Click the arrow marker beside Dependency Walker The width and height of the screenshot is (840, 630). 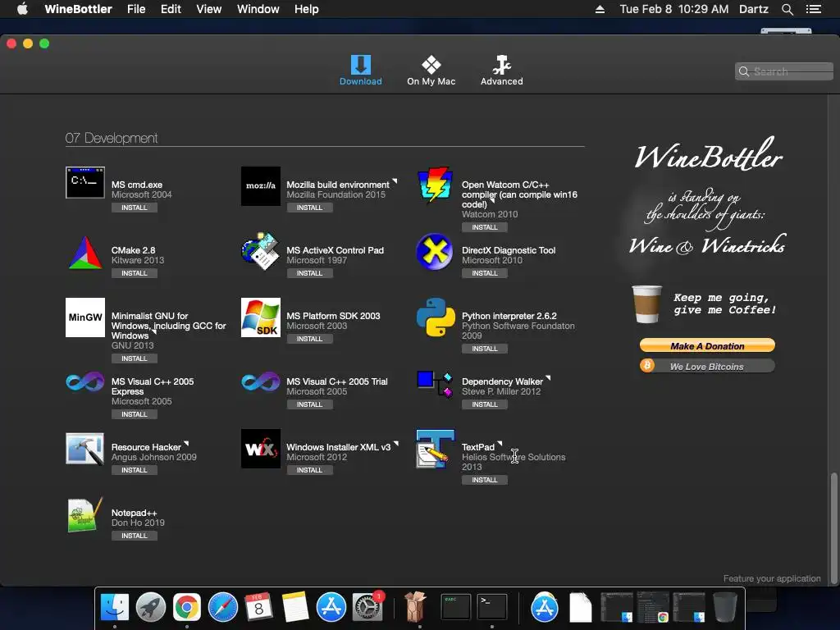(548, 379)
